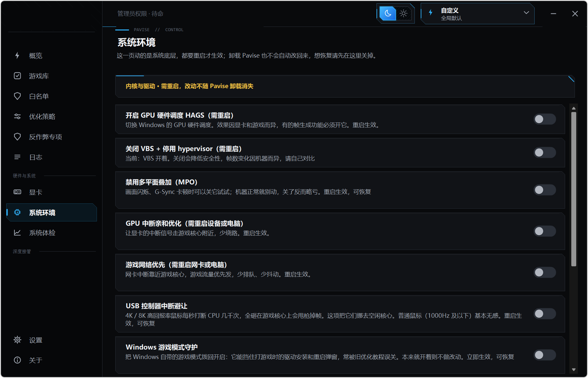Screen dimensions: 588x378
Task: Open the 显卡 page
Action: pyautogui.click(x=52, y=192)
